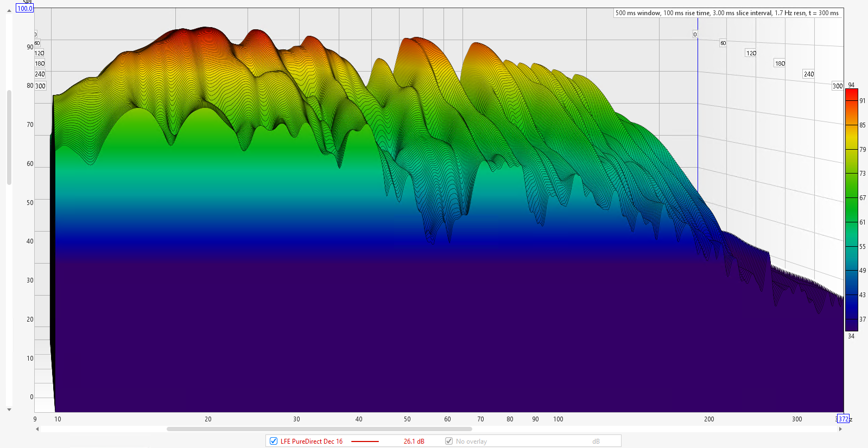The height and width of the screenshot is (448, 868).
Task: Toggle the No overlay checkbox
Action: click(449, 441)
